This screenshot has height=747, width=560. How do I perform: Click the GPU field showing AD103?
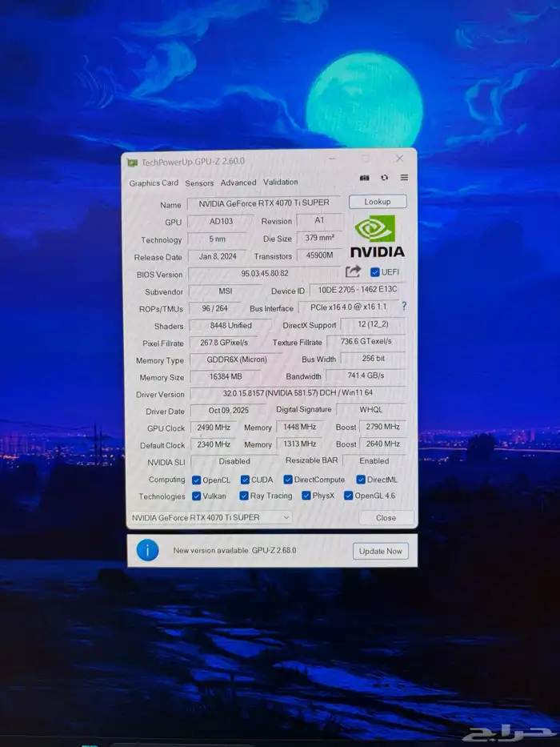pos(221,221)
